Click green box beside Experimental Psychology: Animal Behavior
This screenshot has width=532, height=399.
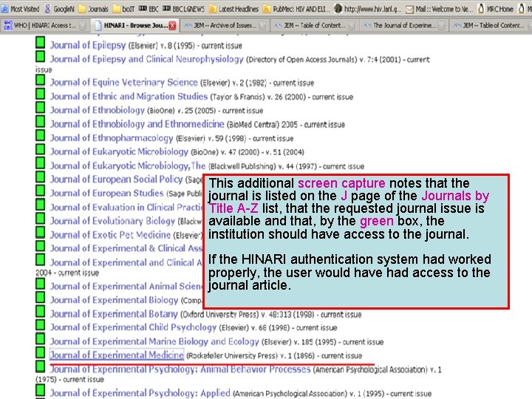(x=41, y=366)
